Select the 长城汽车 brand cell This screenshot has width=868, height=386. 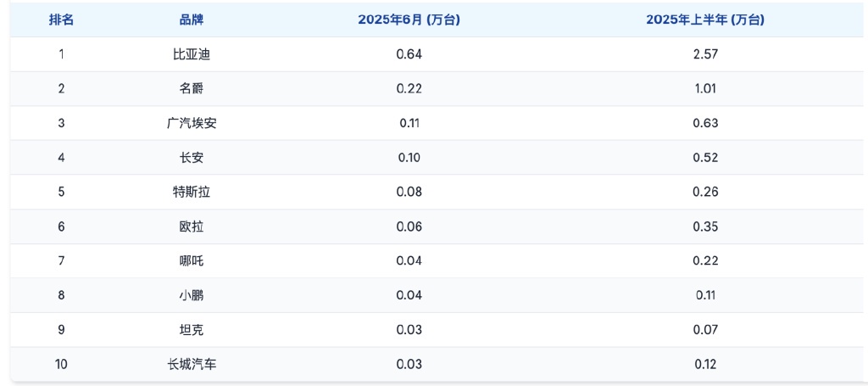(x=192, y=364)
